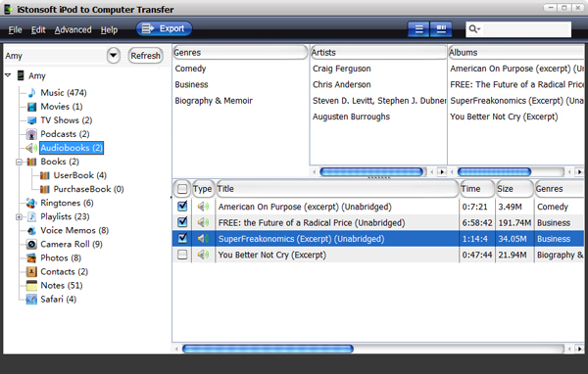Click speaker icon of You Better Not Cry row
The image size is (588, 374).
coord(203,255)
